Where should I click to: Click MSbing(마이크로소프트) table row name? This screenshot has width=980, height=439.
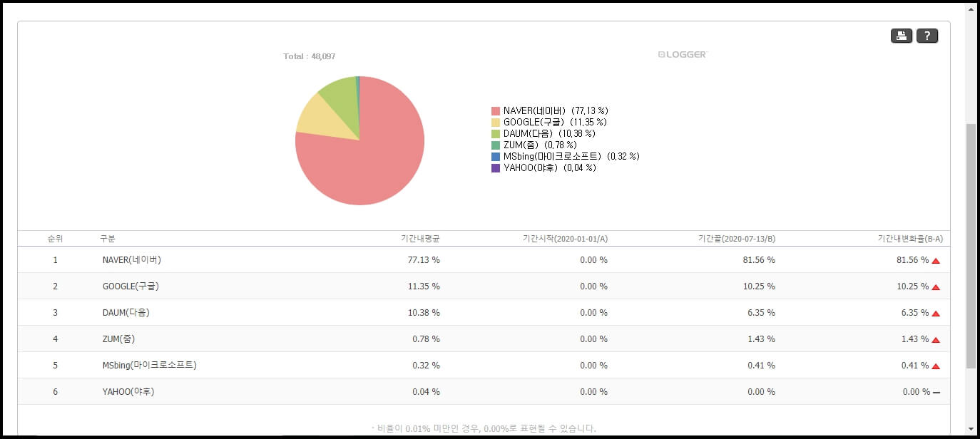click(150, 366)
